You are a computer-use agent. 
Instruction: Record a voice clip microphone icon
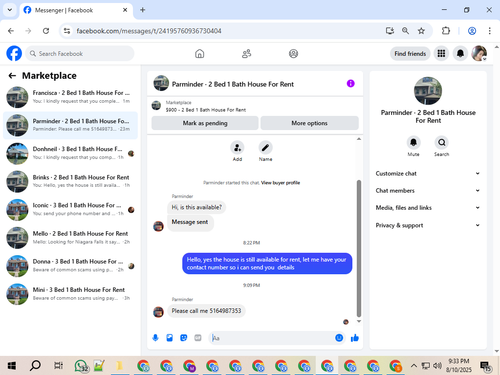(155, 338)
